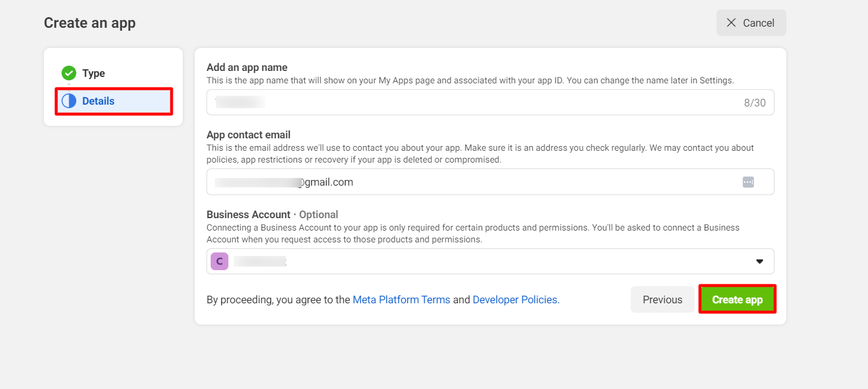The image size is (868, 389).
Task: Click the purple C business account avatar
Action: 220,261
